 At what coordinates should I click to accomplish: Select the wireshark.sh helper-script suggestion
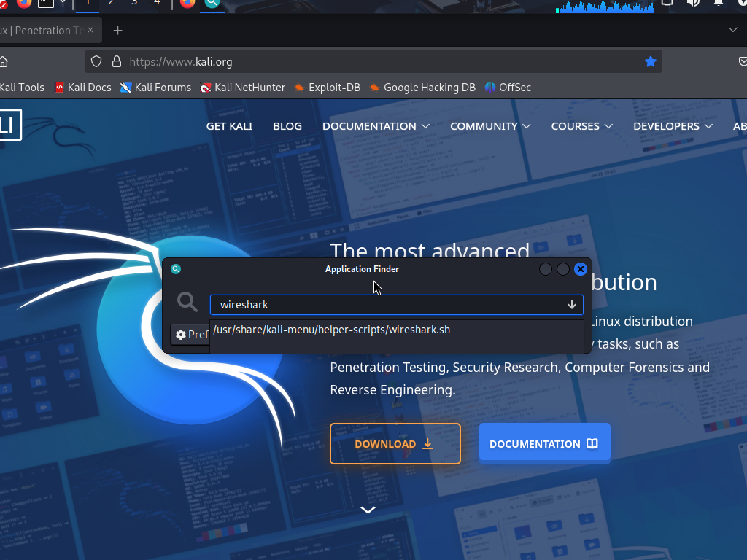click(397, 330)
